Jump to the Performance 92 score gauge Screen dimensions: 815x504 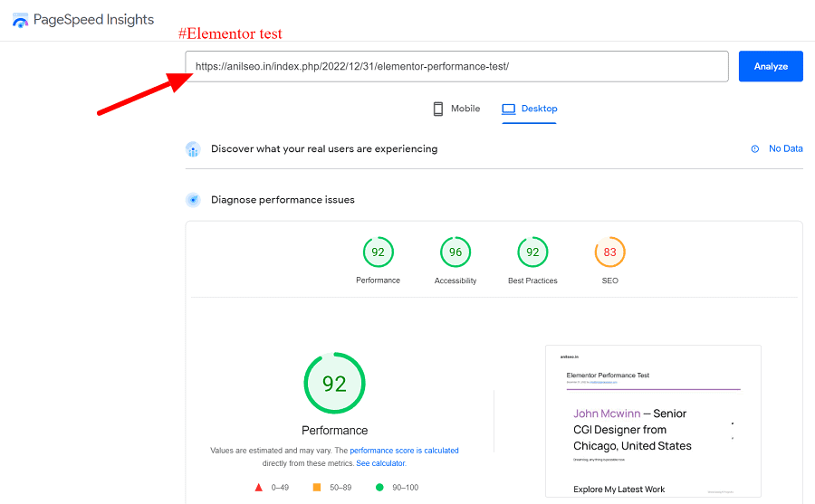[378, 252]
